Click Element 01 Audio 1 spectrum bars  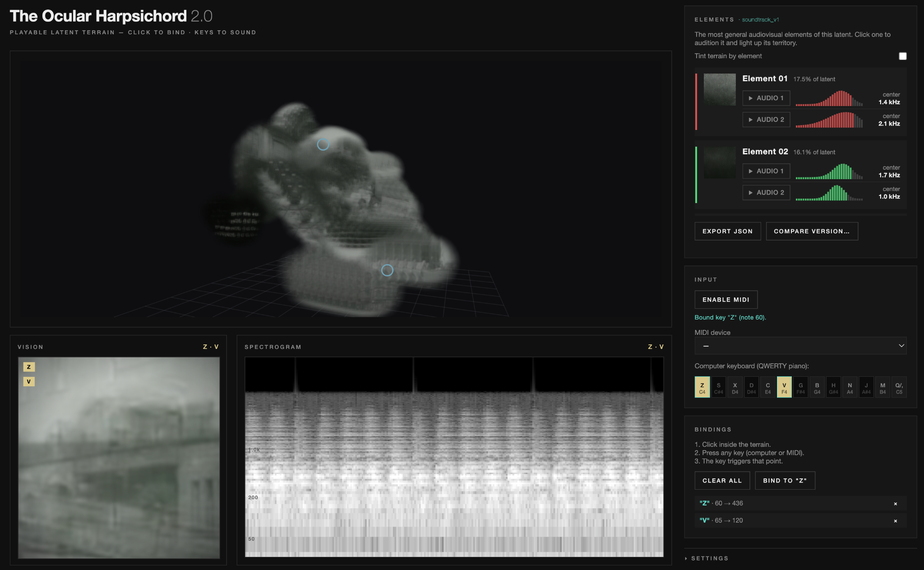coord(829,98)
